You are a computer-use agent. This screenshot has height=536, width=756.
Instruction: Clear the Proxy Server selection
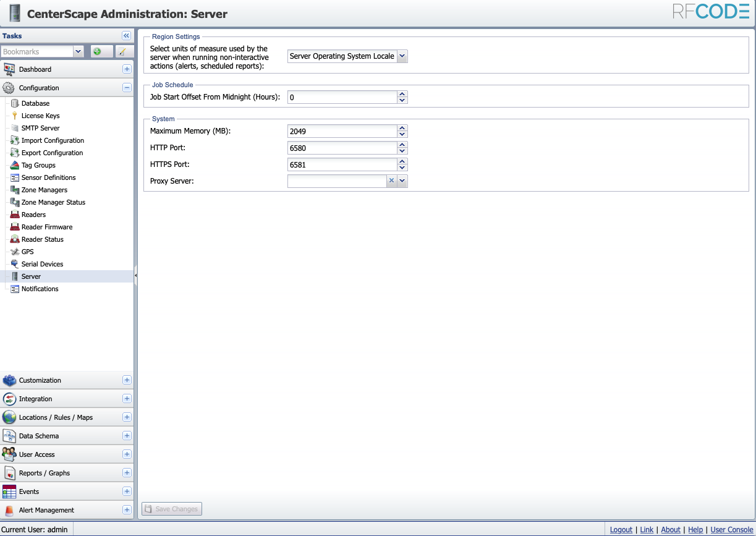(x=391, y=181)
